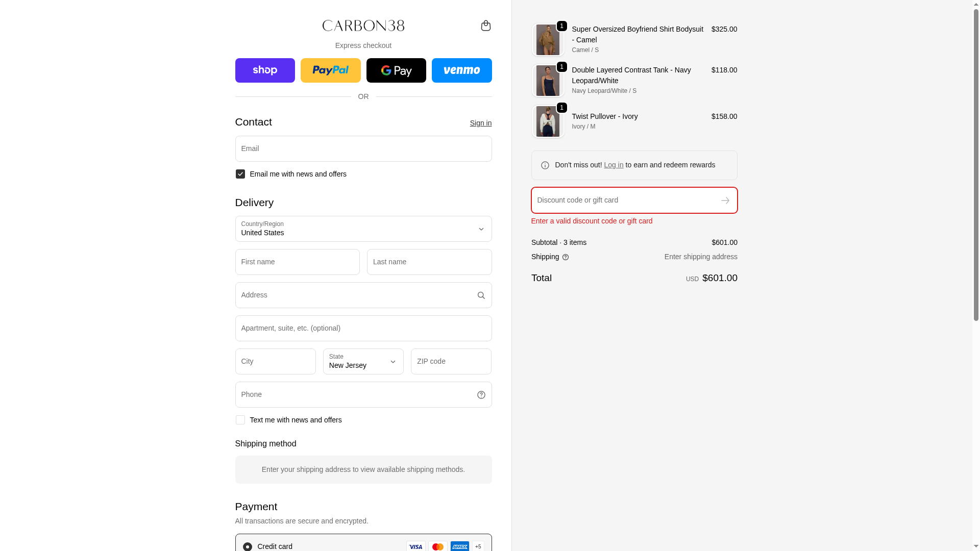980x551 pixels.
Task: Click the address search magnifier icon
Action: (x=481, y=295)
